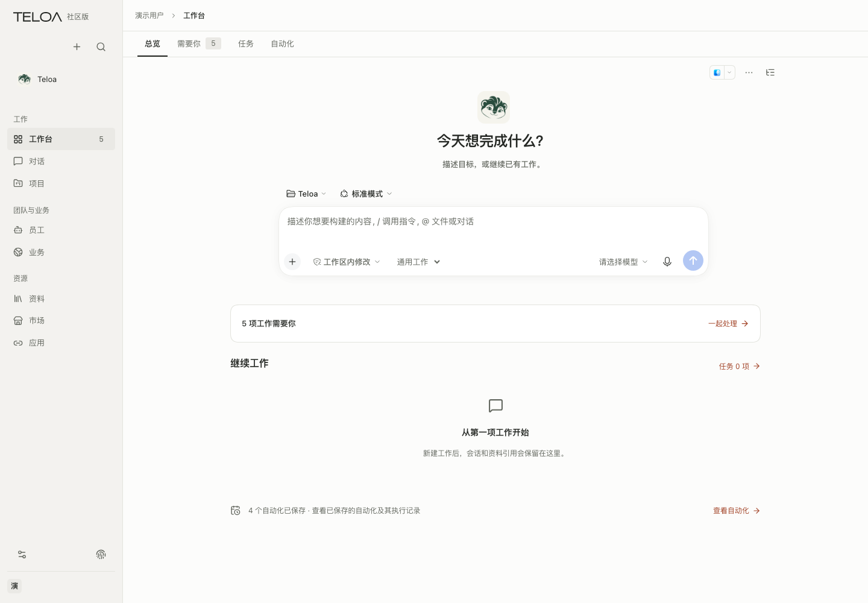
Task: Expand the Teloa workspace folder dropdown
Action: pyautogui.click(x=306, y=194)
